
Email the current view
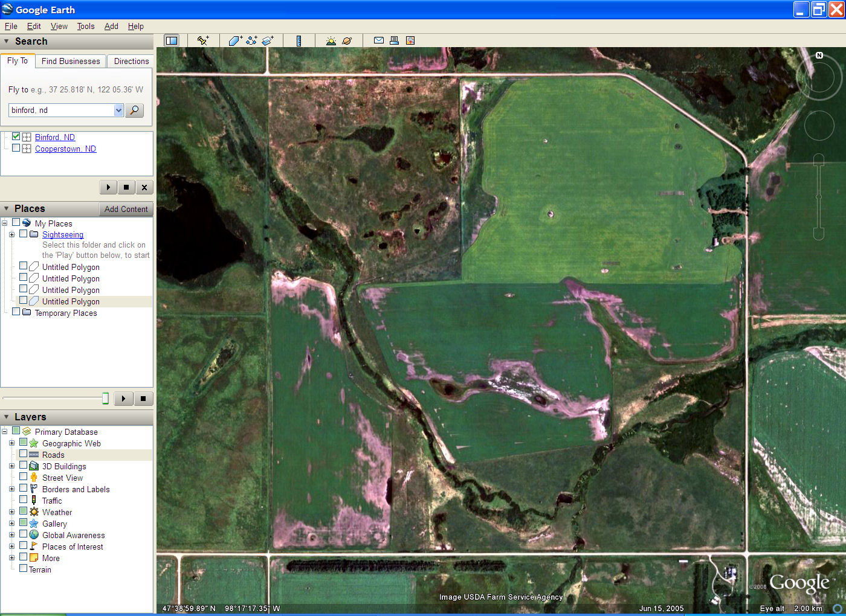click(x=379, y=40)
